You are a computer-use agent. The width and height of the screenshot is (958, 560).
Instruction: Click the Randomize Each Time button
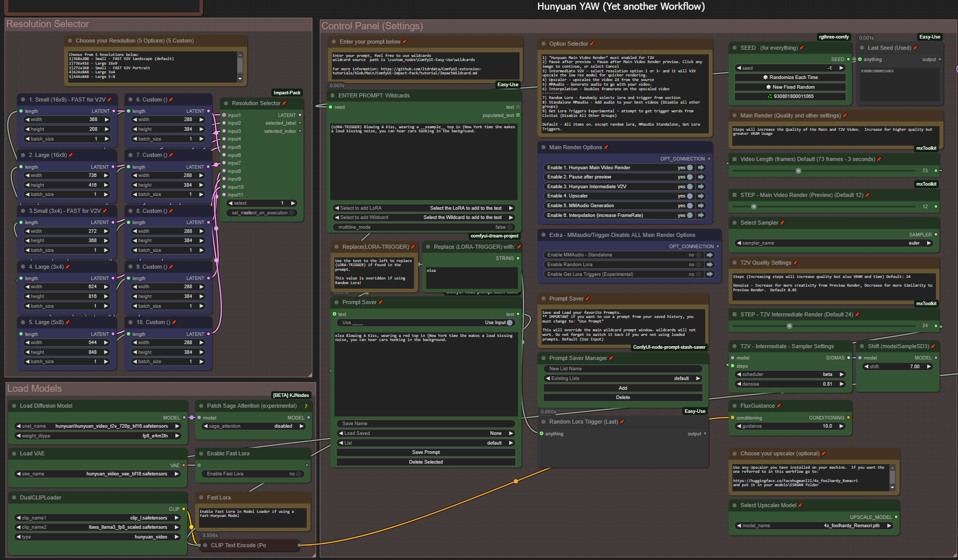[790, 77]
